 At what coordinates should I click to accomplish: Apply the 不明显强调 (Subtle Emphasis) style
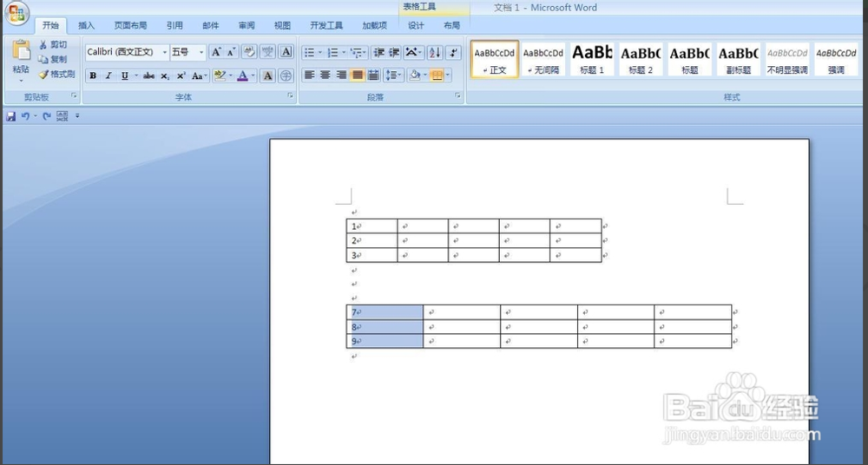point(787,59)
